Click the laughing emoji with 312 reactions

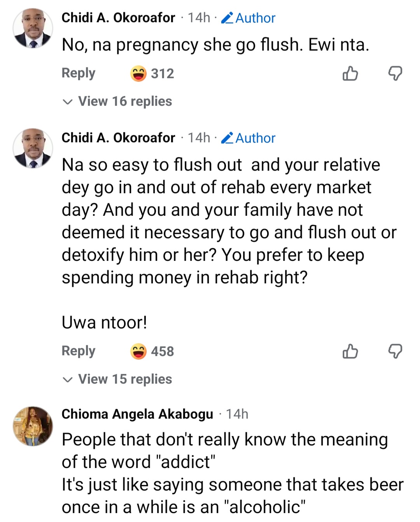[139, 73]
